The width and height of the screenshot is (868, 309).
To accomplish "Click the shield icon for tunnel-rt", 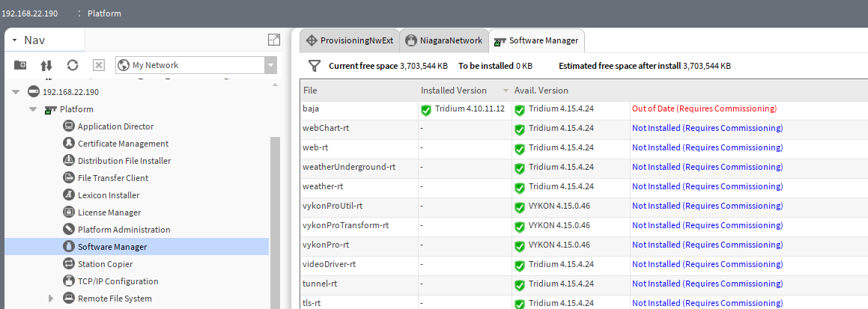I will 519,285.
